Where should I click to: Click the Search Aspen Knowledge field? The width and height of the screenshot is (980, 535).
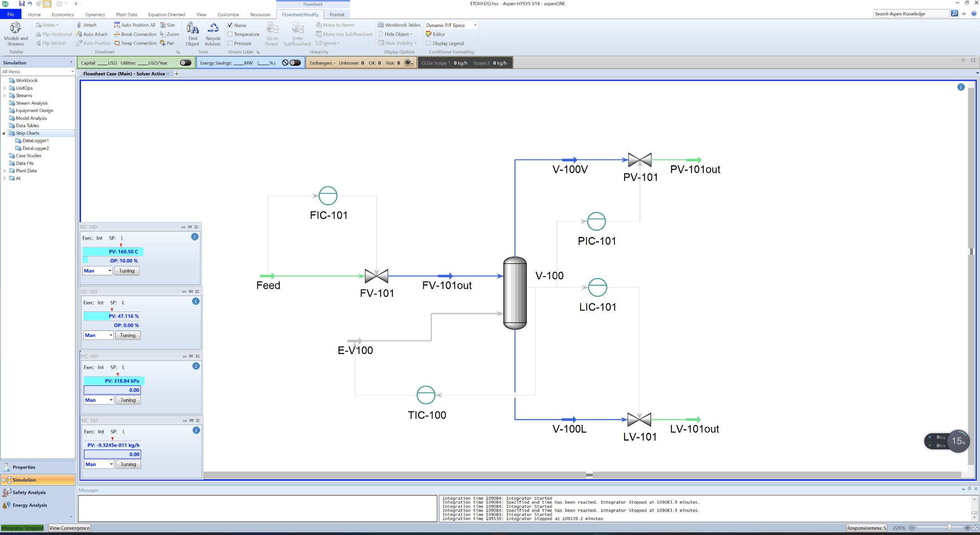[911, 14]
